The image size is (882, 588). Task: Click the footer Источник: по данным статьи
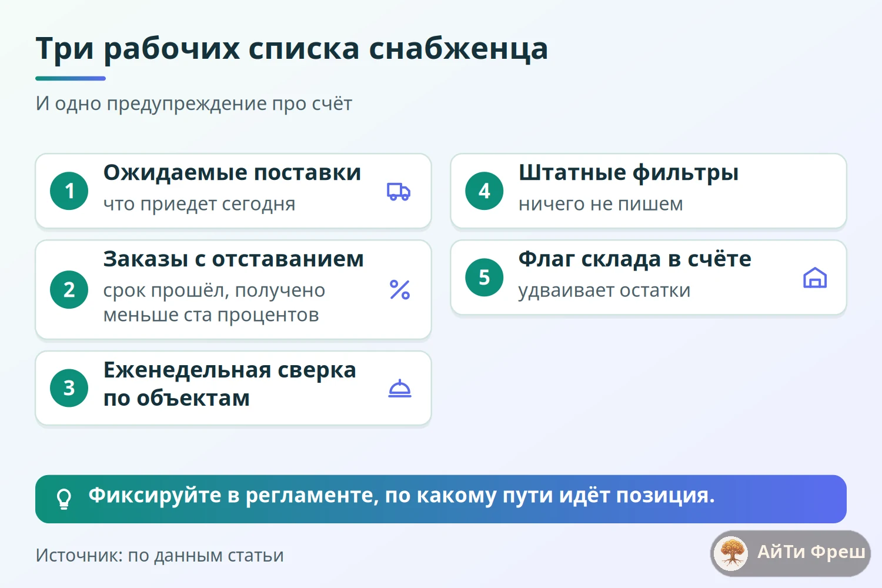(160, 556)
